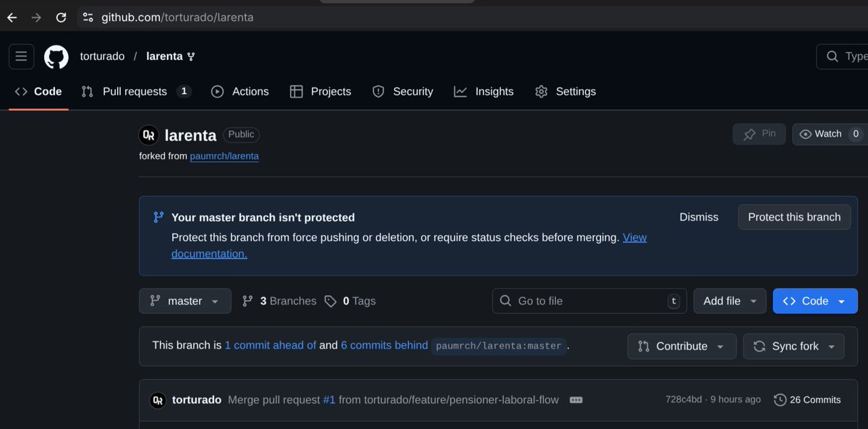Go back with the browser back arrow
868x429 pixels.
point(12,17)
